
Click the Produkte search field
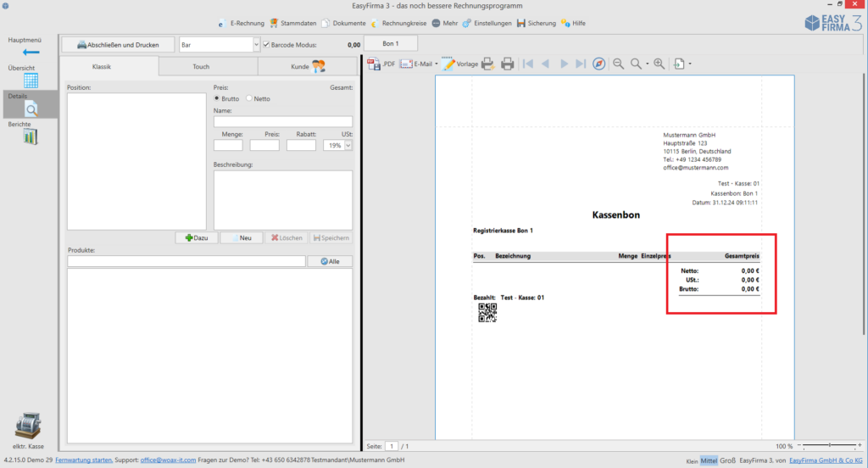pyautogui.click(x=186, y=261)
